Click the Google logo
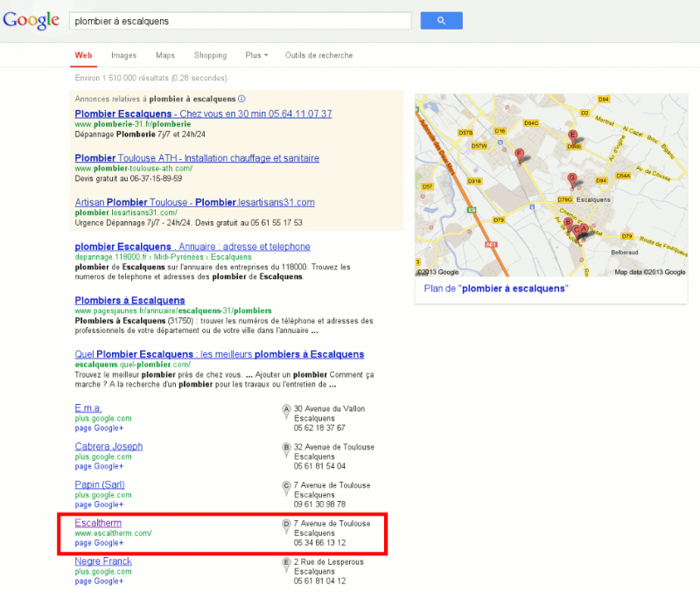The image size is (700, 592). coord(31,20)
